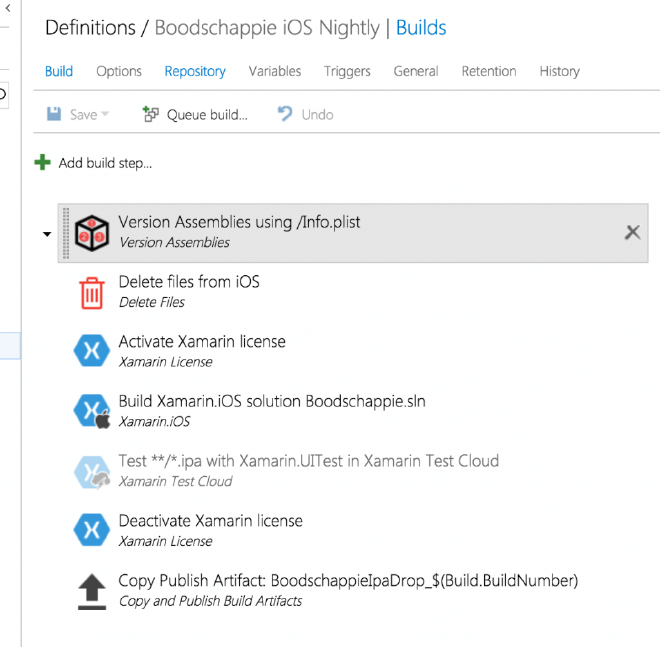The height and width of the screenshot is (647, 660).
Task: Click the floppy disk Save icon
Action: 54,114
